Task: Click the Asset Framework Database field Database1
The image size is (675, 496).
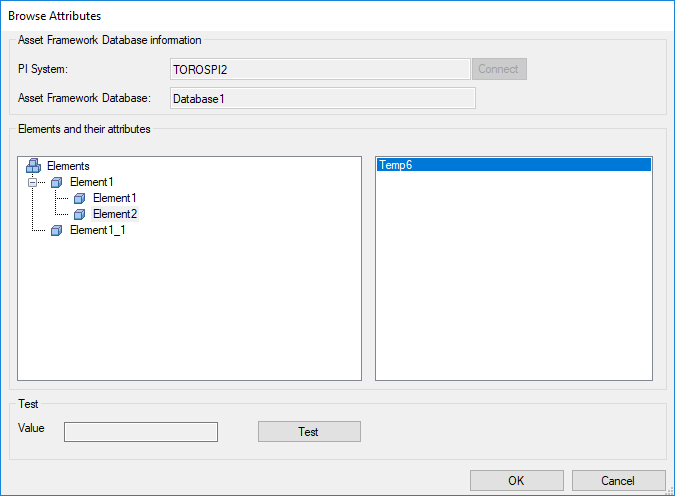Action: tap(322, 98)
